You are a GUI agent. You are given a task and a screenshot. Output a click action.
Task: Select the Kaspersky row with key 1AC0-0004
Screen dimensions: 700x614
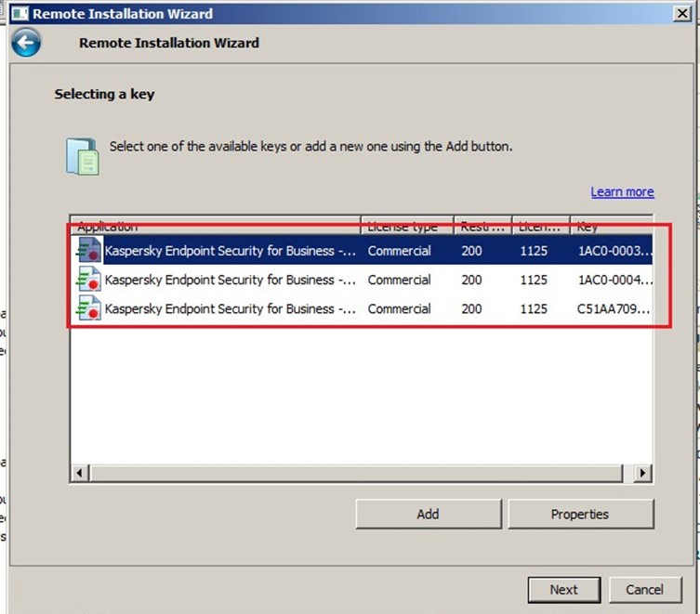pyautogui.click(x=362, y=280)
